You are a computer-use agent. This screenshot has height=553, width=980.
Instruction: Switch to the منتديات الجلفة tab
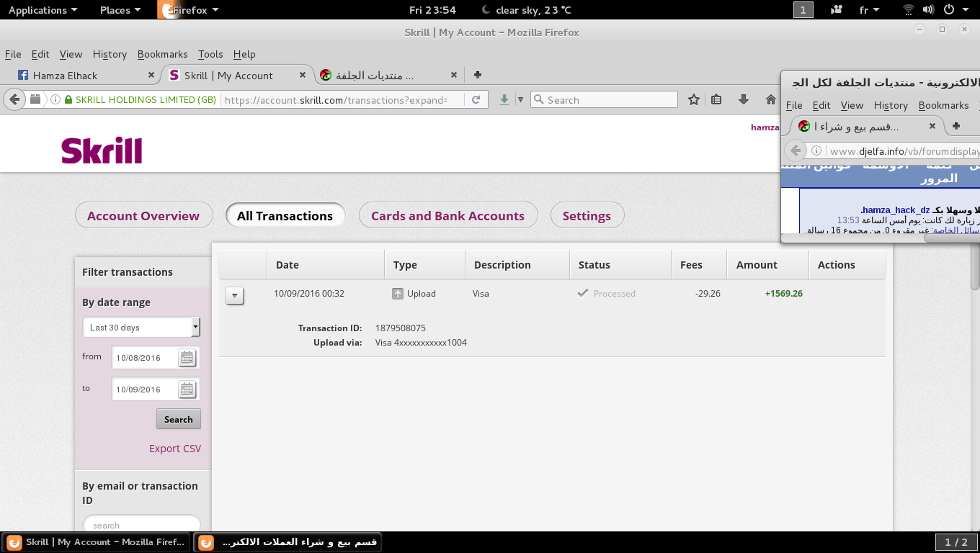pos(390,75)
